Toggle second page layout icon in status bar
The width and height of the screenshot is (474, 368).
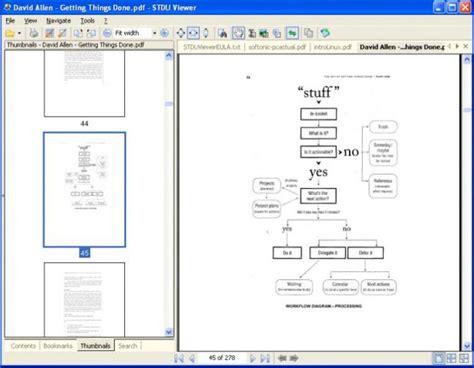click(x=451, y=358)
